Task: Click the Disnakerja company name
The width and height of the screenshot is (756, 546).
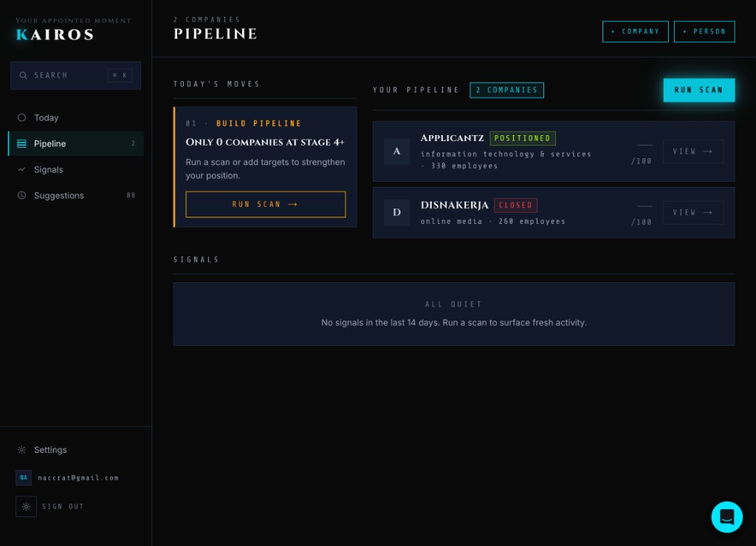Action: [454, 205]
